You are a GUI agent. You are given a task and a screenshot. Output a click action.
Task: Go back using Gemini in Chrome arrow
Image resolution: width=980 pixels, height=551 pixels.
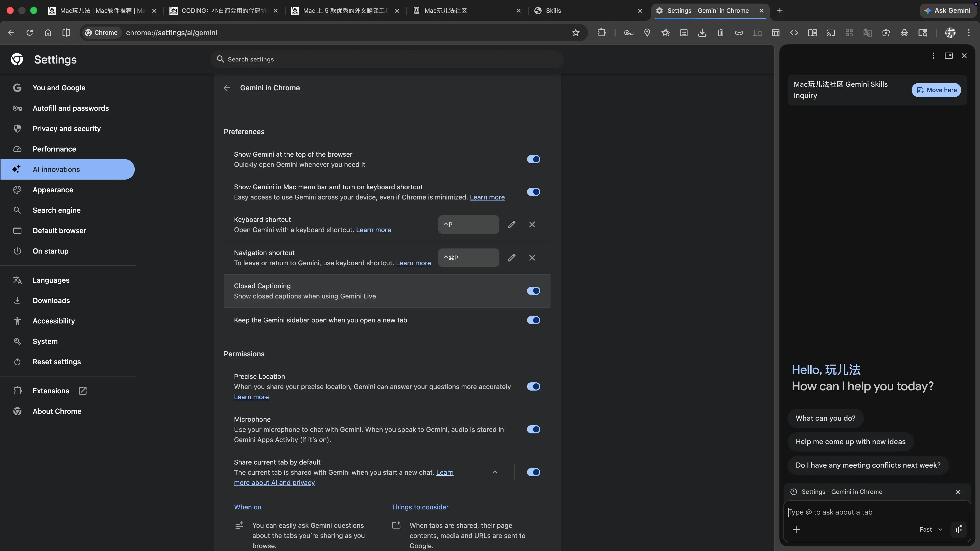[227, 88]
